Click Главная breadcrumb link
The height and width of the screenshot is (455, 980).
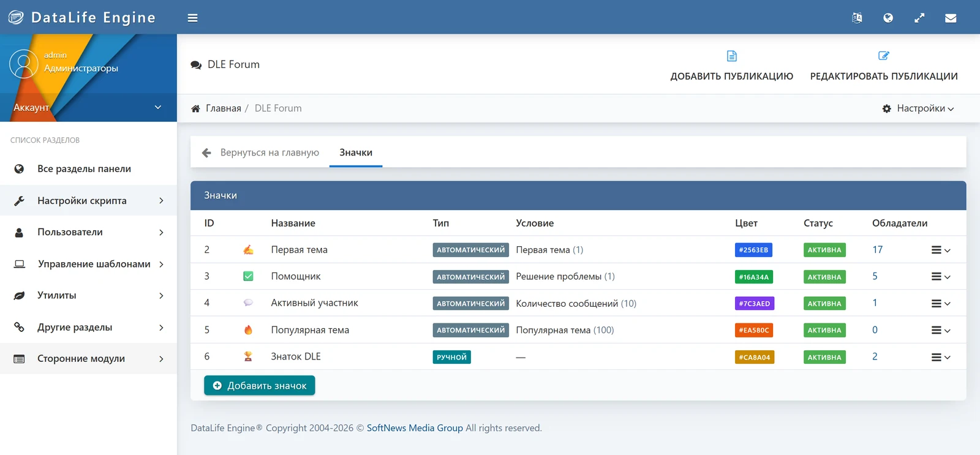[224, 108]
